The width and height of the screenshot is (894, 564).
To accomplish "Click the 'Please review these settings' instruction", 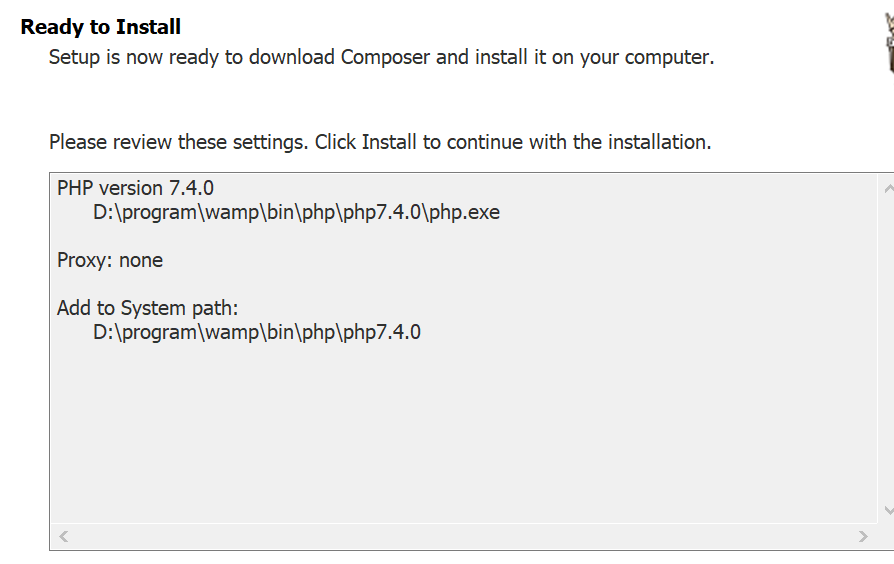I will (380, 142).
